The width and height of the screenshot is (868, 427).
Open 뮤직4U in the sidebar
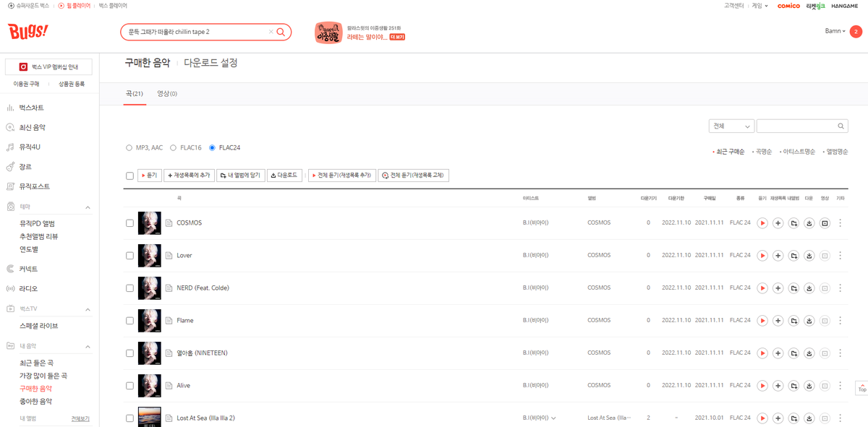[x=30, y=147]
